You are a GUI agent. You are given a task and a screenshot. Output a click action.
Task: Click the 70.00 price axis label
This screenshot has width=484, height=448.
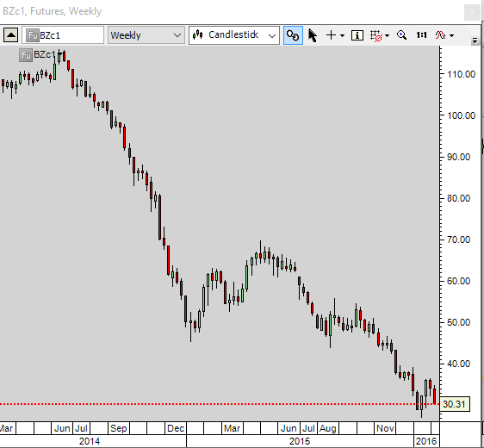click(x=459, y=240)
